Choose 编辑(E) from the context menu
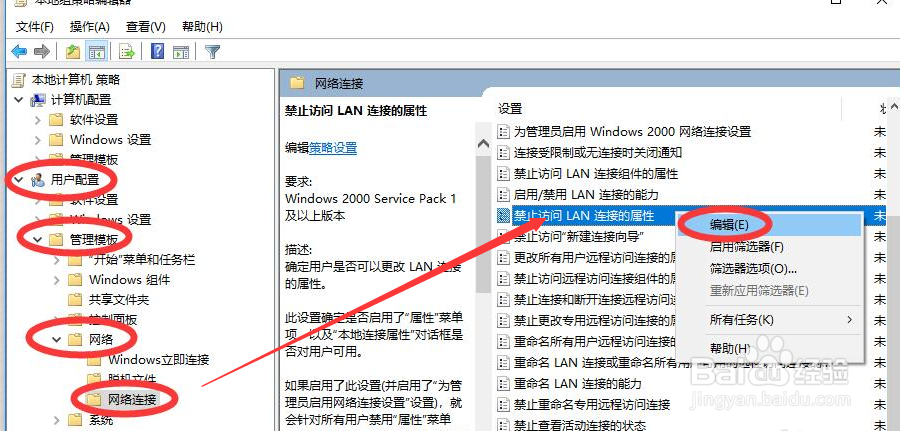Image resolution: width=900 pixels, height=431 pixels. click(x=770, y=225)
